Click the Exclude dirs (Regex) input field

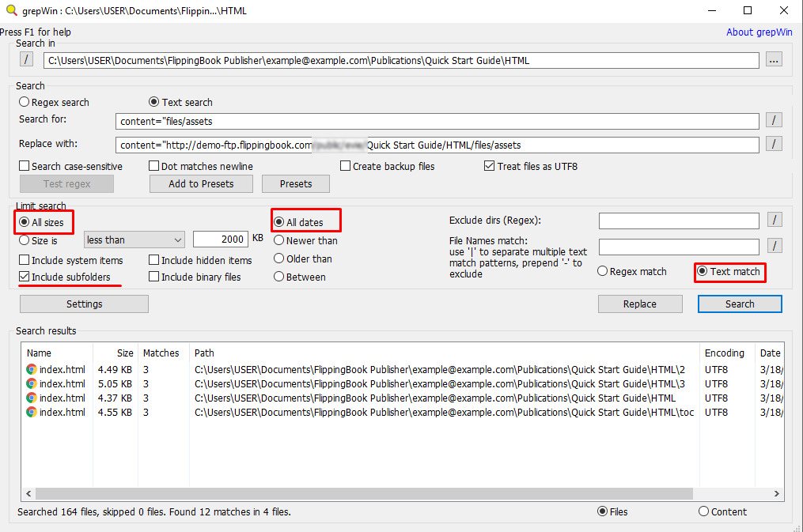pos(679,221)
